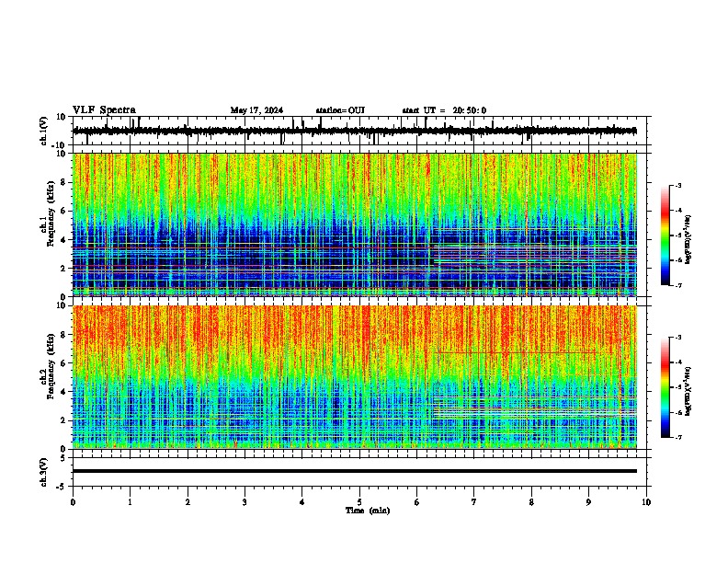Click the red horizontal line near 6.7 kHz in ch.2
The image size is (728, 563).
click(517, 353)
